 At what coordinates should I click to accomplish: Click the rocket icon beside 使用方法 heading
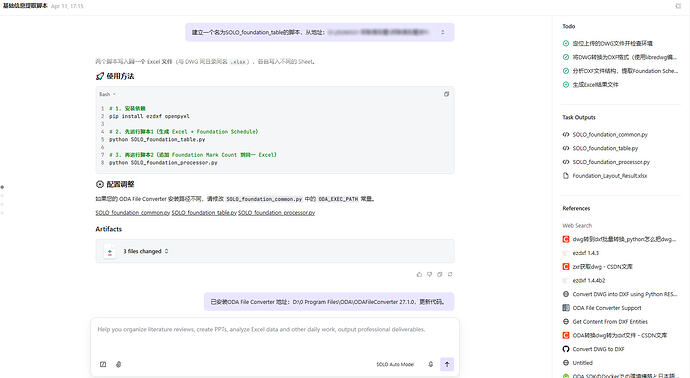100,76
